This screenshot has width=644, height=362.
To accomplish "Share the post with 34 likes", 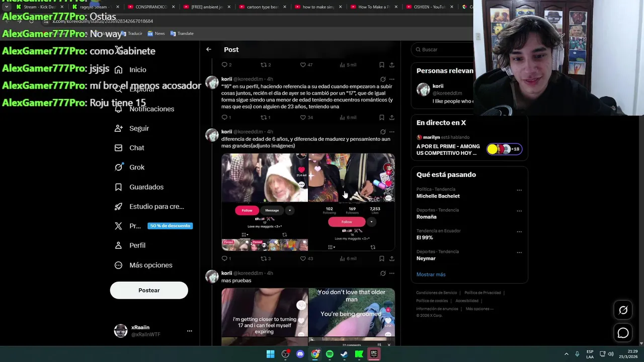I will click(392, 118).
